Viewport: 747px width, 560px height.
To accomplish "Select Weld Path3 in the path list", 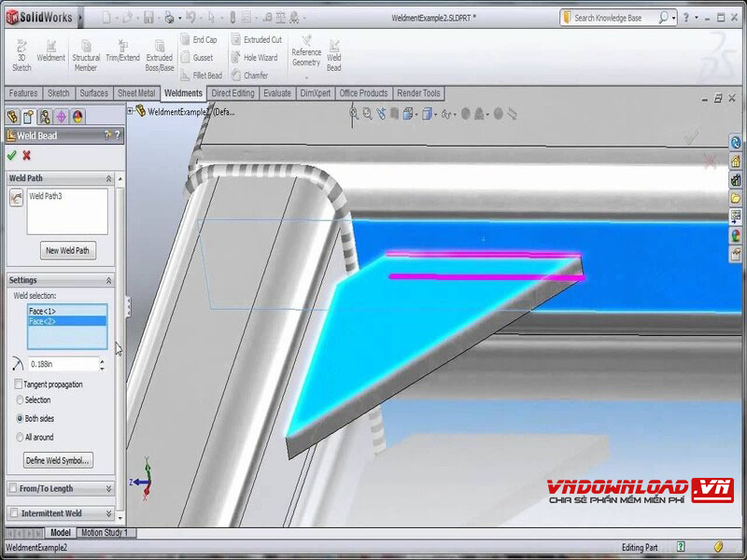I will [46, 196].
